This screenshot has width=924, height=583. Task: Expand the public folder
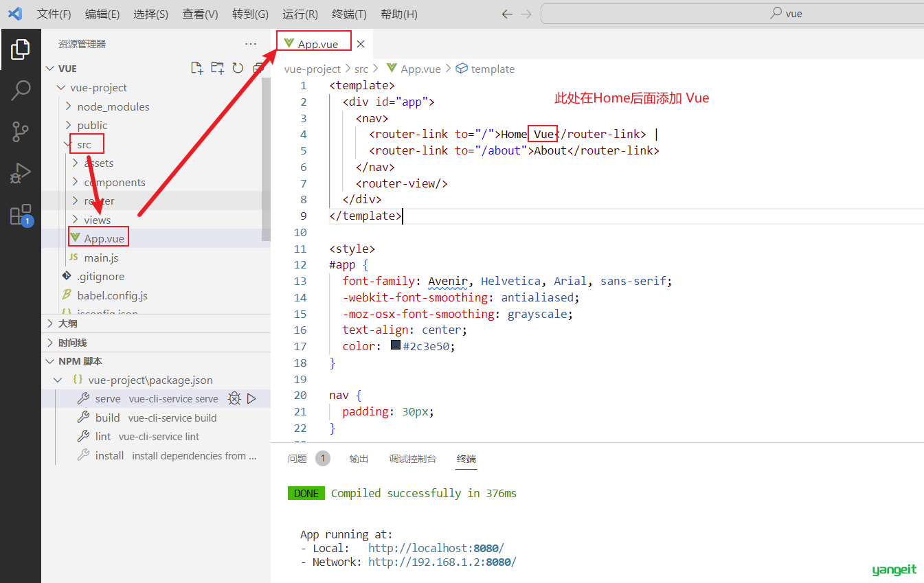pos(68,125)
